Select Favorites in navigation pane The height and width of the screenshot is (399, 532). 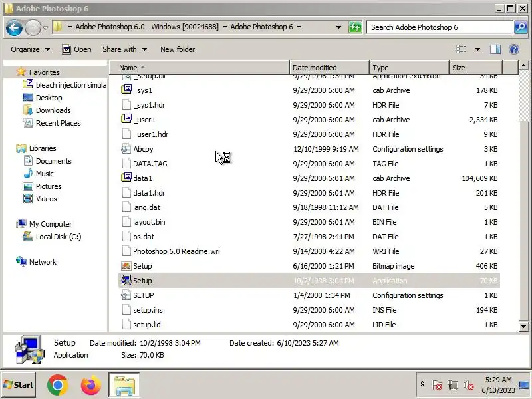[x=44, y=72]
